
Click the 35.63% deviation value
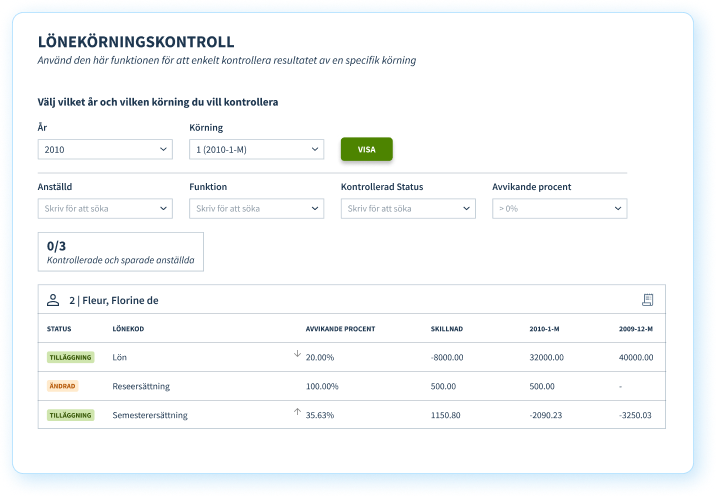pos(320,415)
